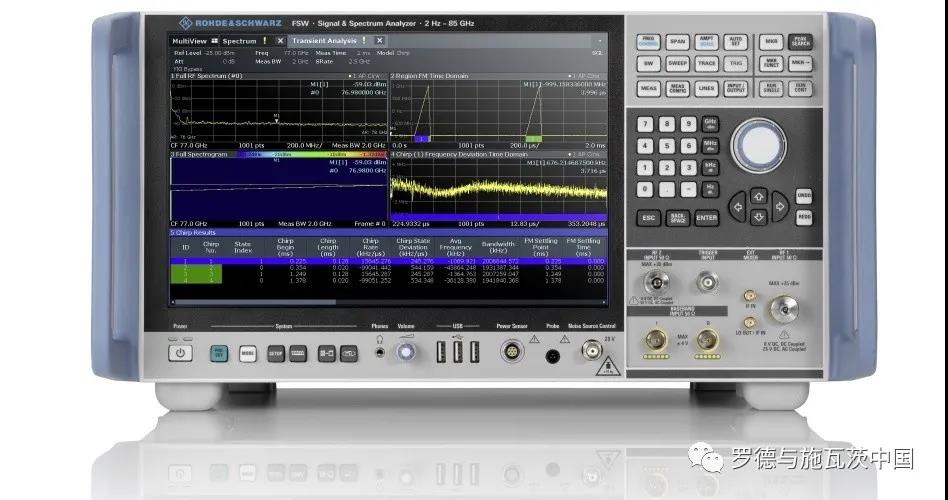Start a RUN SINGLE measurement
The width and height of the screenshot is (948, 500).
[771, 89]
